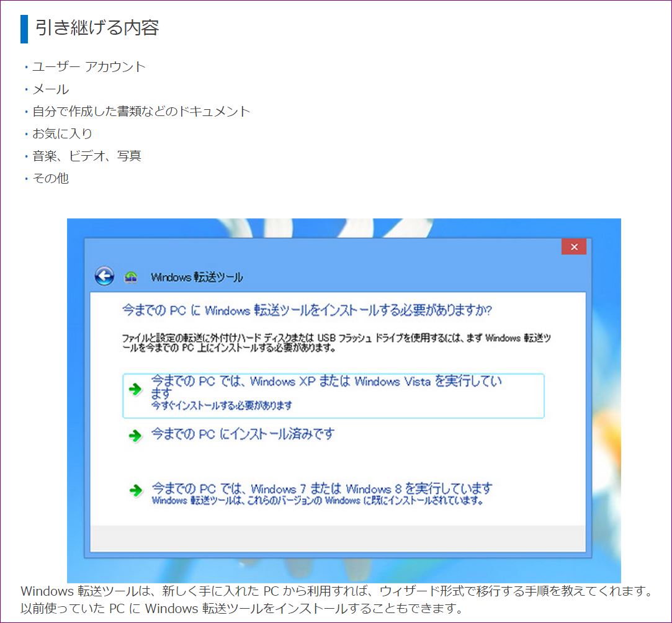Screen dimensions: 672x623
Task: Click the Windows 転送ツール app icon
Action: [x=131, y=277]
